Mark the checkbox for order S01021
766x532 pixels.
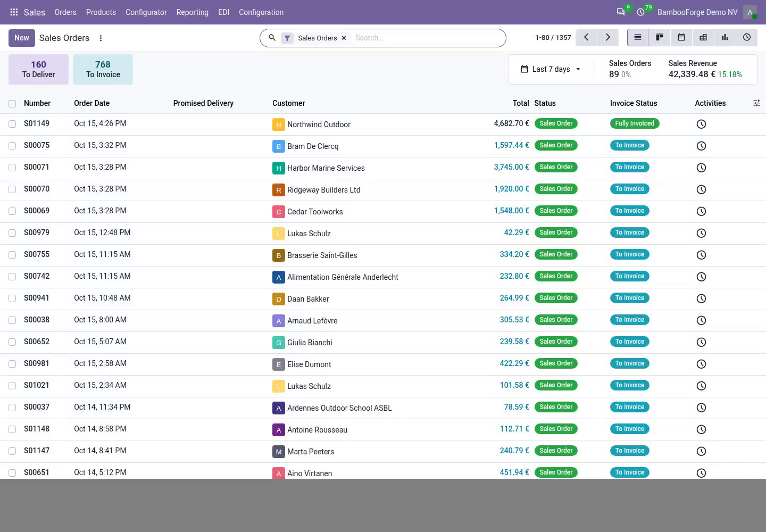12,386
